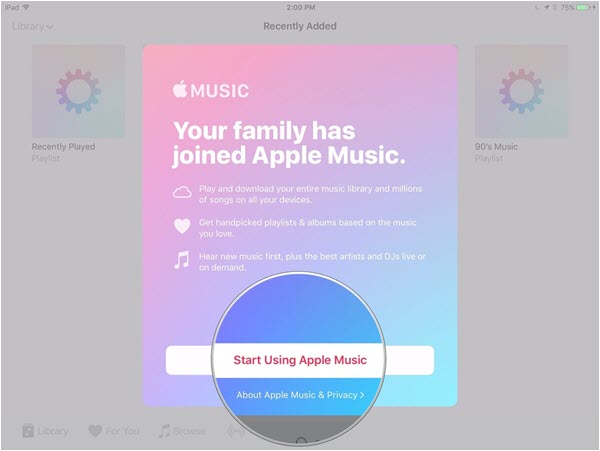
Task: Open the About Apple Music & Privacy link
Action: [300, 395]
